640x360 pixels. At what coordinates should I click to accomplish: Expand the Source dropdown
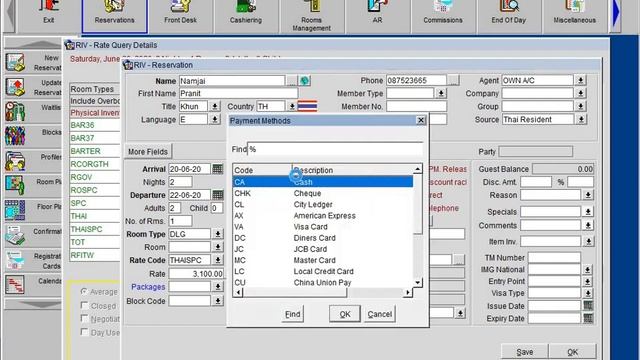pyautogui.click(x=581, y=120)
